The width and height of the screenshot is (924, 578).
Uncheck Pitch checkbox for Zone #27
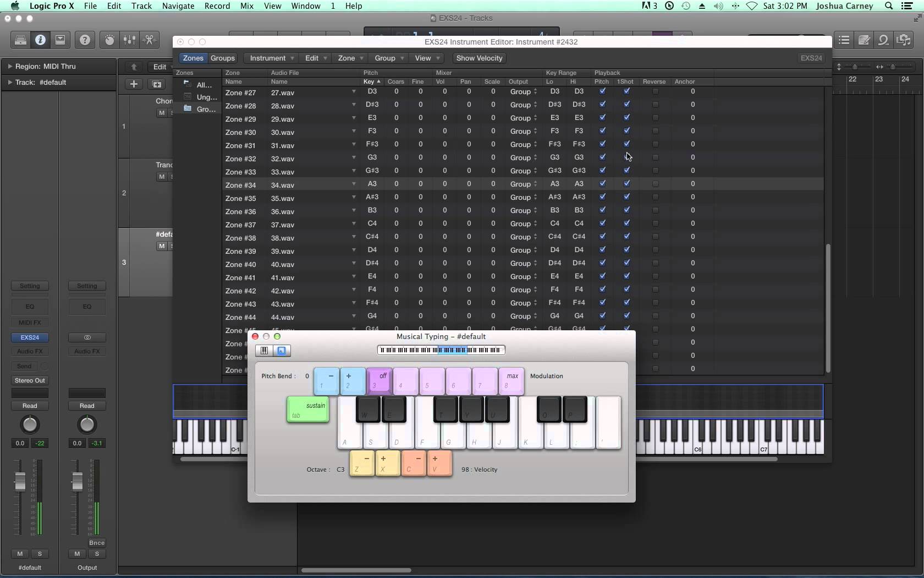[602, 91]
